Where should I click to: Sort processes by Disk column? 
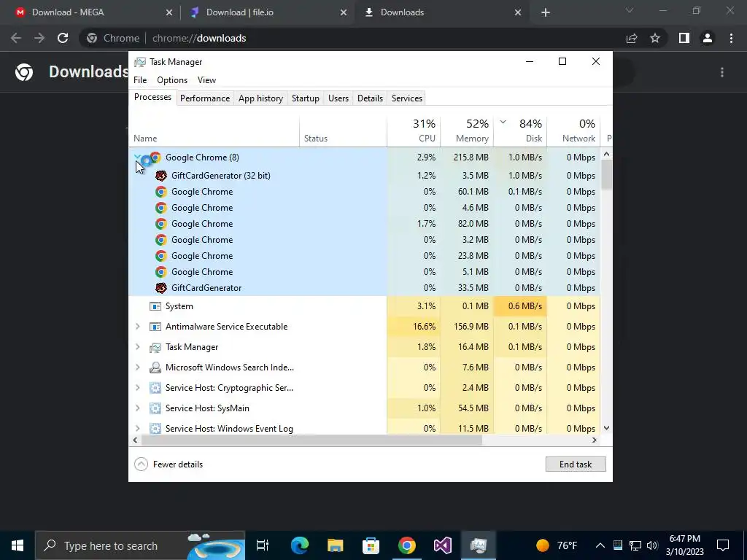520,131
